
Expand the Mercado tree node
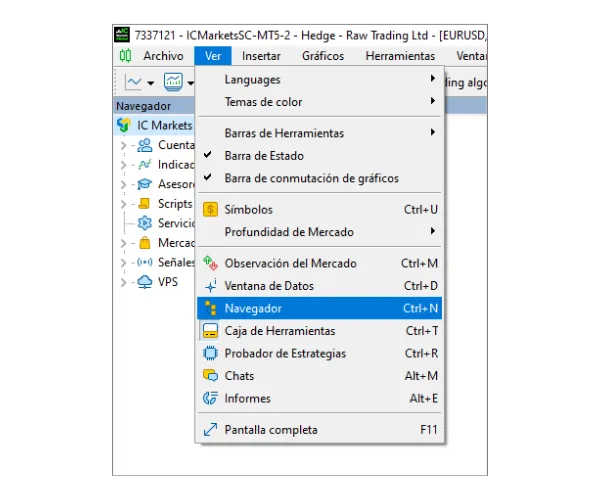123,243
